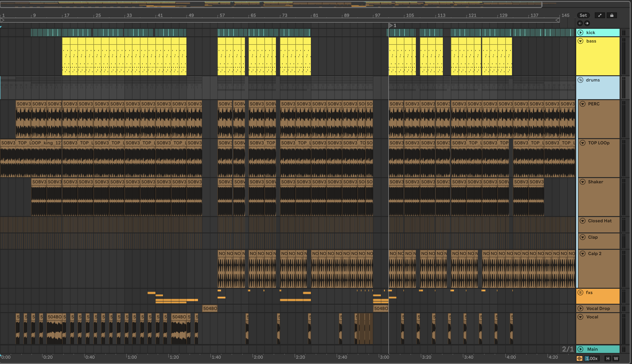The width and height of the screenshot is (632, 364).
Task: Click the 1.00x zoom level field
Action: click(x=592, y=358)
